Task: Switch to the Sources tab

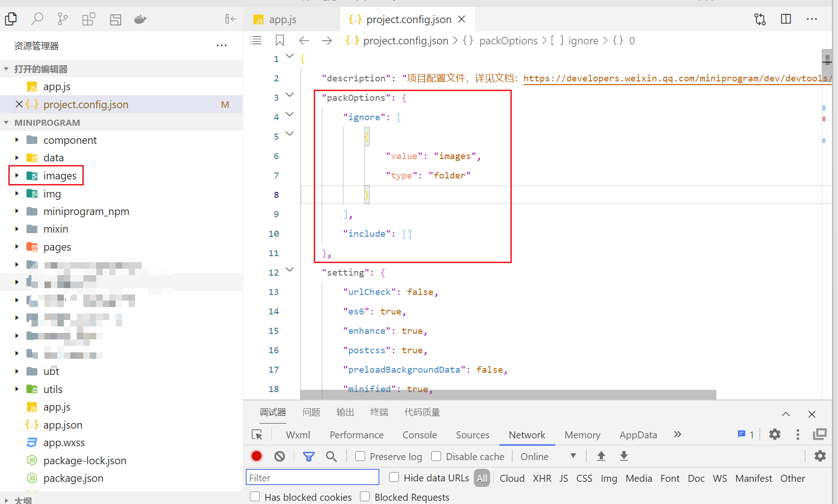Action: point(472,435)
